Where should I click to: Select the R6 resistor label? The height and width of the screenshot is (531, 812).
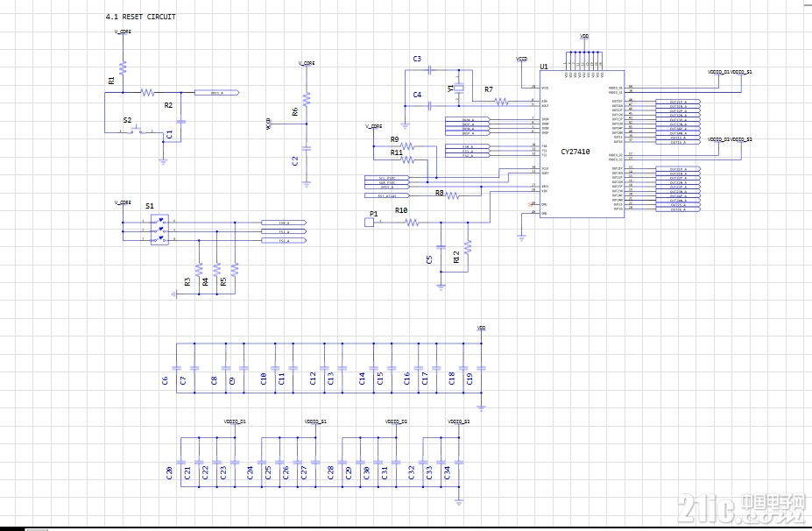click(294, 111)
